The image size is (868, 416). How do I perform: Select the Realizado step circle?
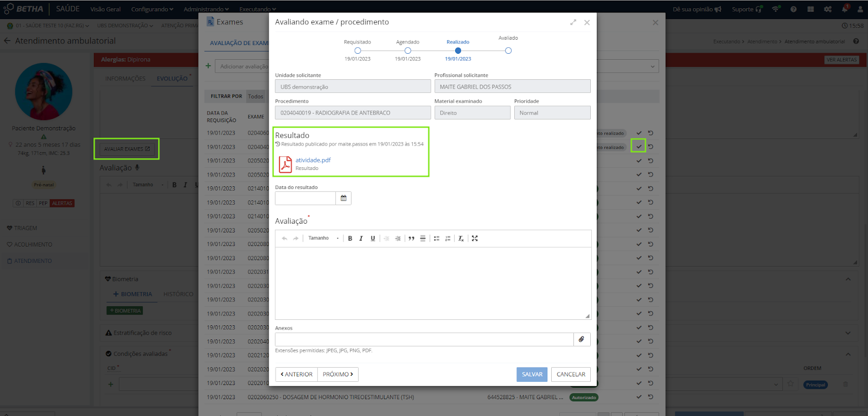(458, 51)
